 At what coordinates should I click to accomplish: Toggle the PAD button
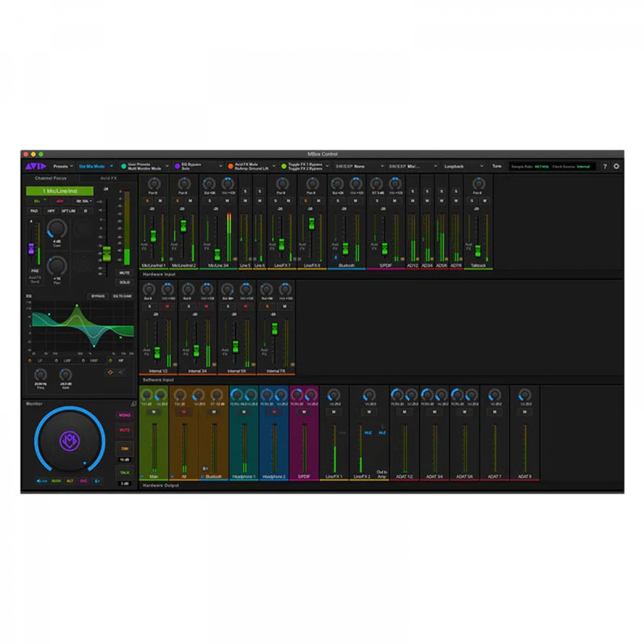pyautogui.click(x=34, y=211)
